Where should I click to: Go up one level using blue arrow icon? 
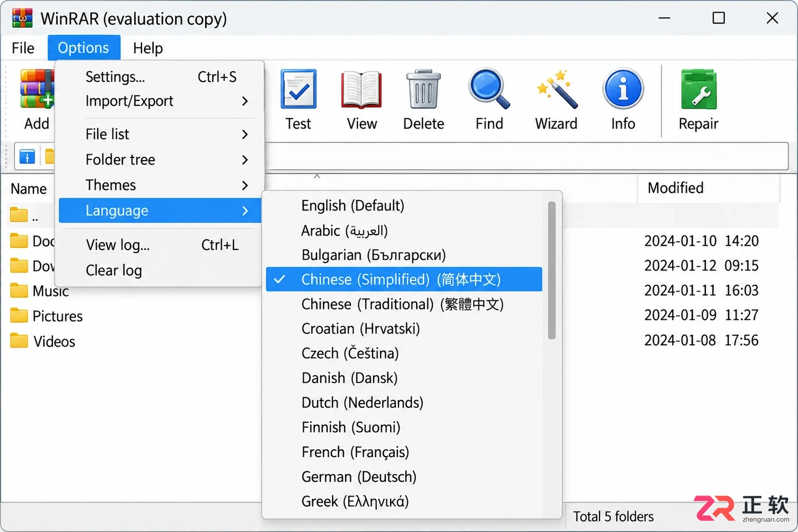pos(27,157)
